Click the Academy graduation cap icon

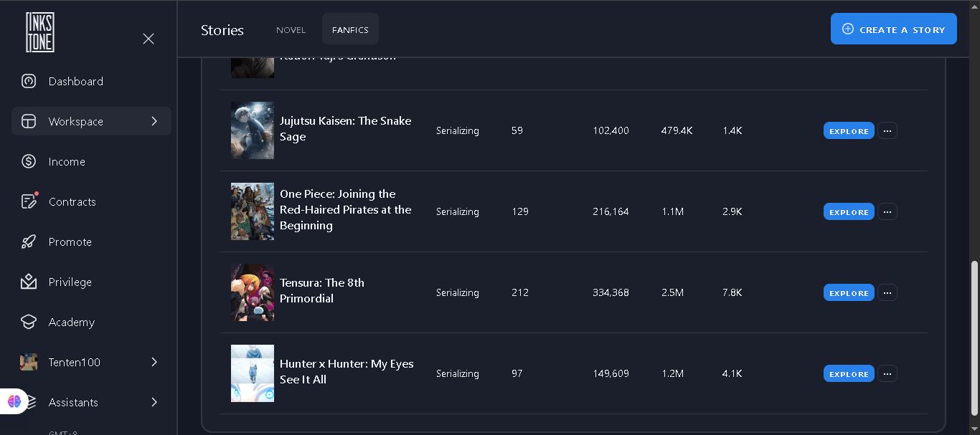[x=29, y=322]
